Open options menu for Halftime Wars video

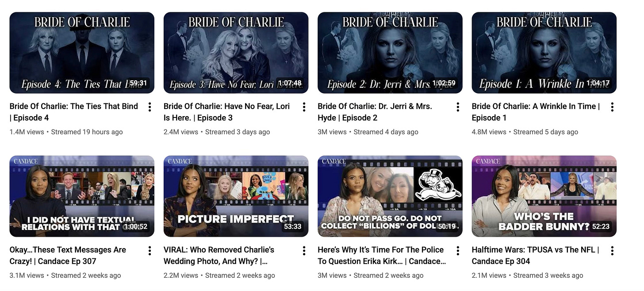612,251
